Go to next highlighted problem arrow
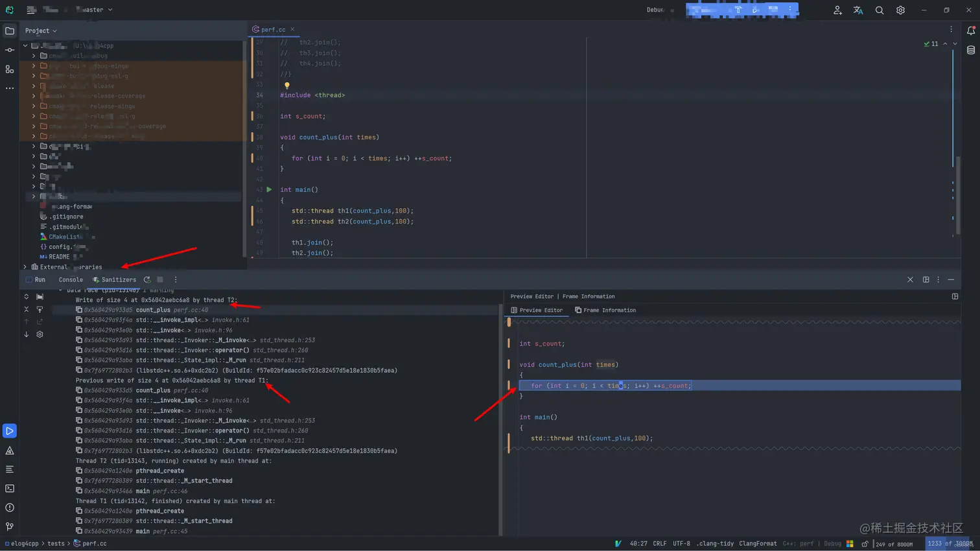Image resolution: width=980 pixels, height=551 pixels. pos(955,44)
